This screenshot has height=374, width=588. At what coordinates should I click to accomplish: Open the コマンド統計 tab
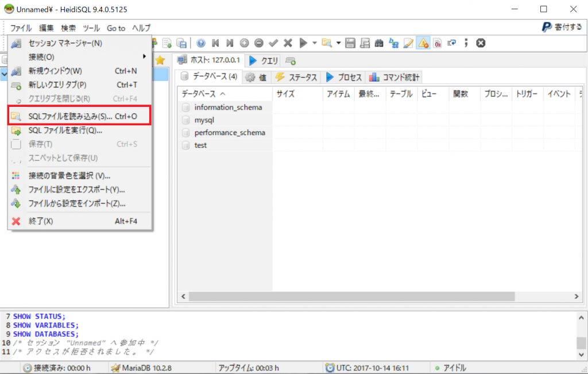click(394, 78)
